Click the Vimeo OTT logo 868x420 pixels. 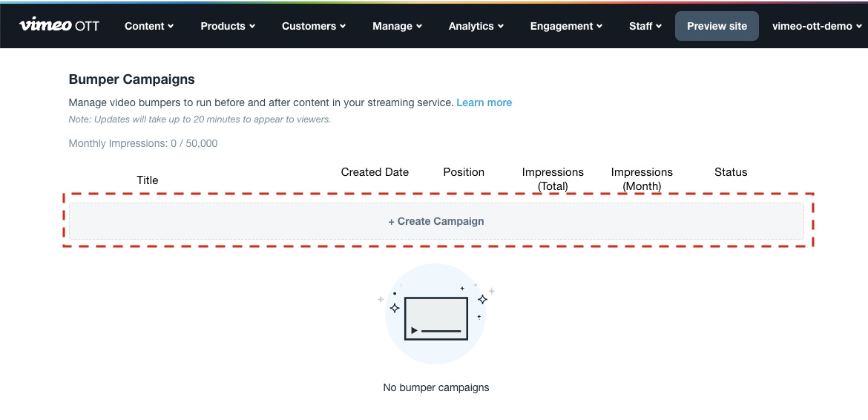click(59, 25)
